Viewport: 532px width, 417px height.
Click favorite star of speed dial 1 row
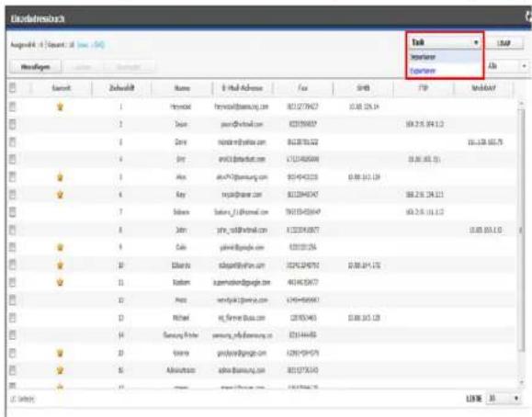tap(60, 107)
